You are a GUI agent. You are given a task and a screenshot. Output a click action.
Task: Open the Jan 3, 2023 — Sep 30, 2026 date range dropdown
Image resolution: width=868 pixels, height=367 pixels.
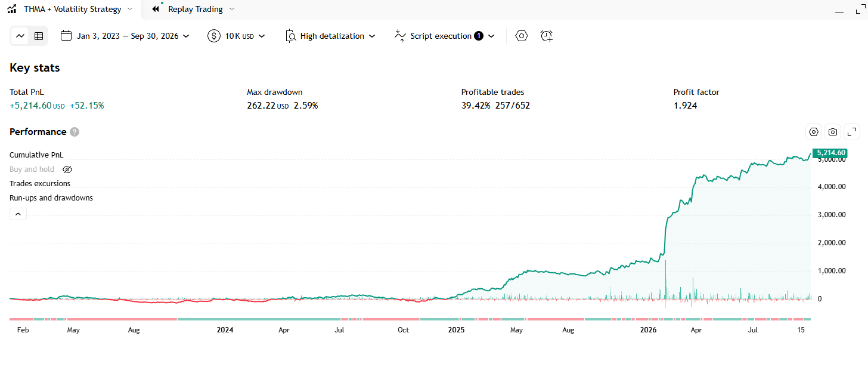125,36
